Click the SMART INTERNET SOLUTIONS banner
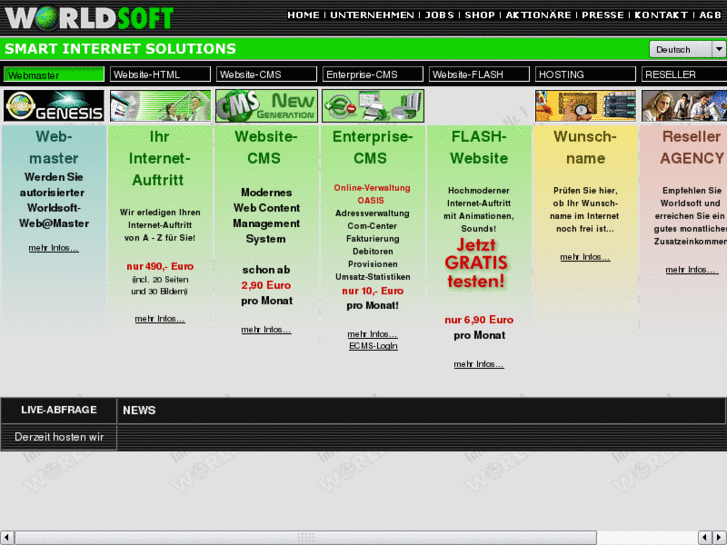The image size is (727, 545). click(120, 49)
